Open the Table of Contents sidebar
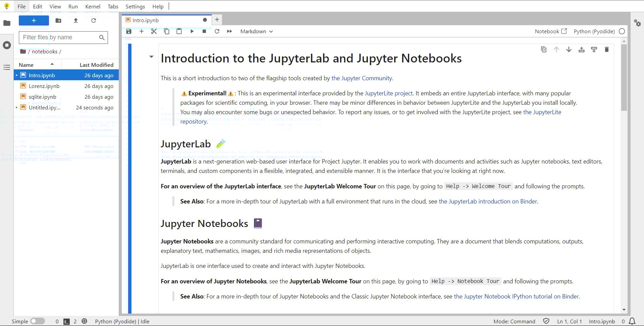The width and height of the screenshot is (644, 326). [x=7, y=67]
